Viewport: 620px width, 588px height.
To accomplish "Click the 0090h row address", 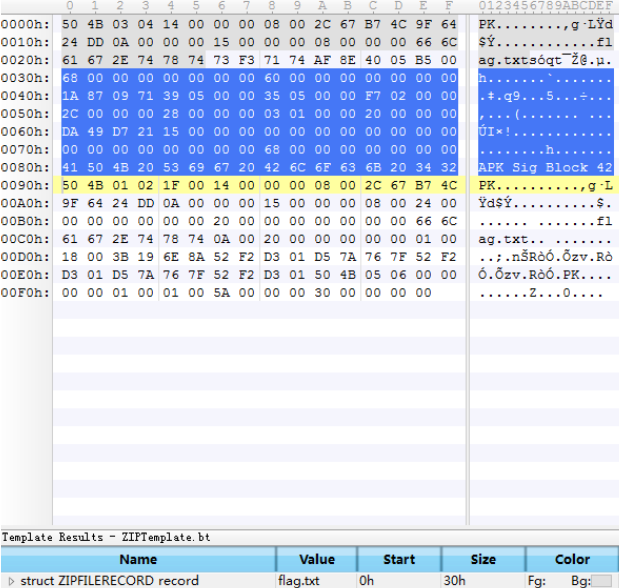I will (25, 185).
